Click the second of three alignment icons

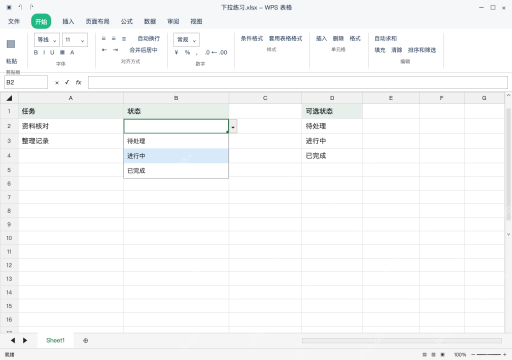(114, 39)
